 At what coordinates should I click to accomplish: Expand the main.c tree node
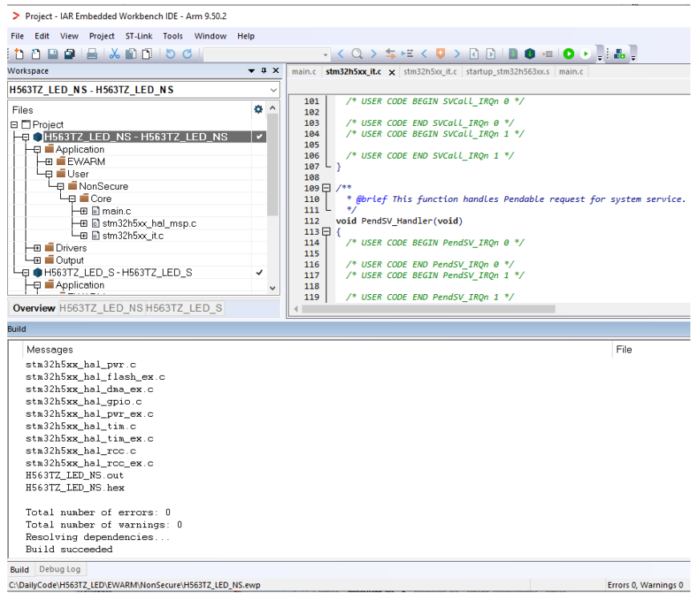(84, 211)
